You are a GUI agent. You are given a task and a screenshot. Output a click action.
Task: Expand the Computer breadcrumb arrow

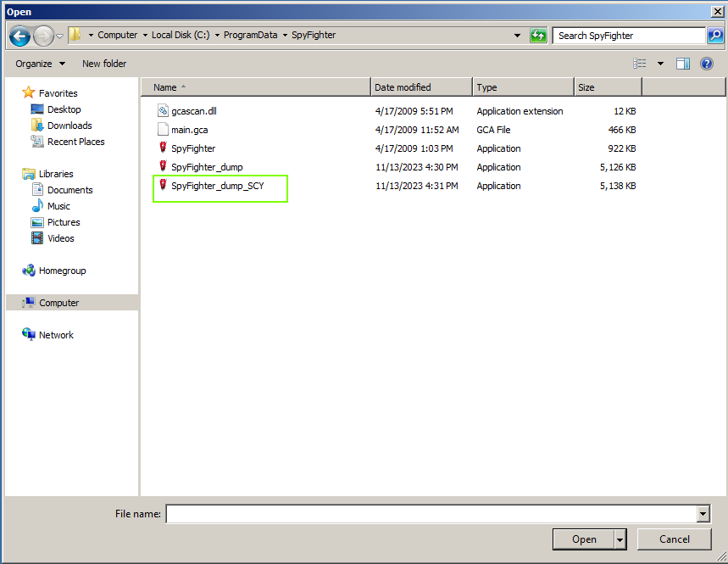click(91, 36)
